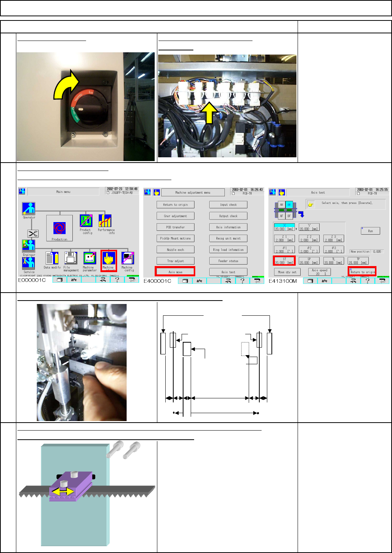Select the Z 1 axis button
392x553 pixels.
284,238
